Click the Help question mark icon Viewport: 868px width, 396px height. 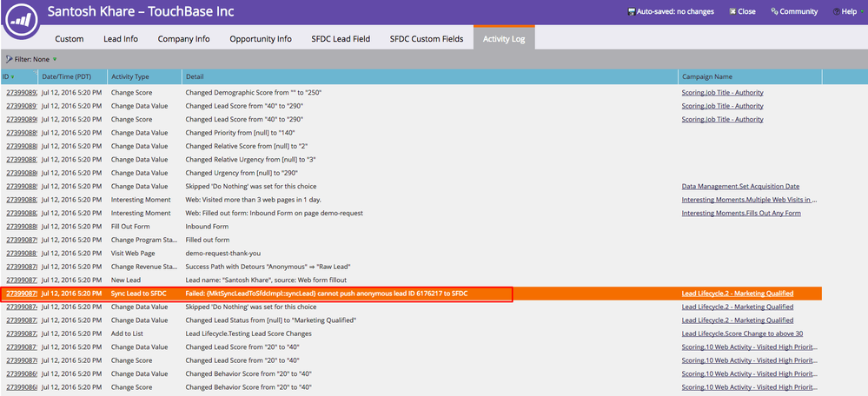836,12
